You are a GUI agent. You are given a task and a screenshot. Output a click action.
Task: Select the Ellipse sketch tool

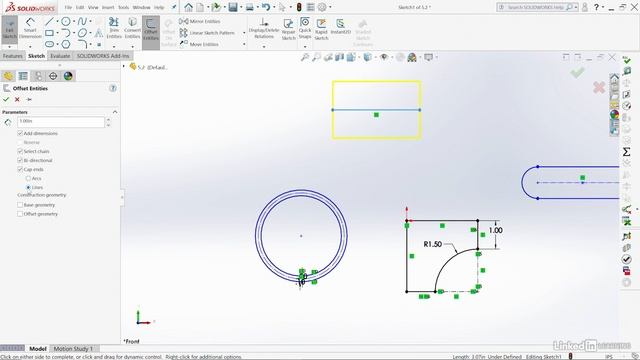[x=82, y=33]
